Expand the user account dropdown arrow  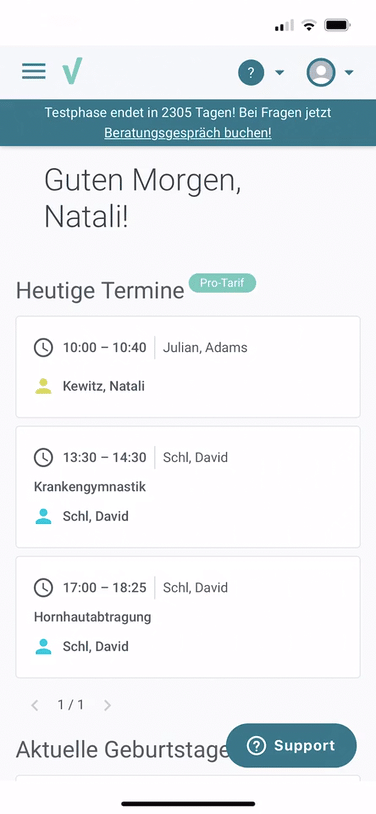pos(349,72)
